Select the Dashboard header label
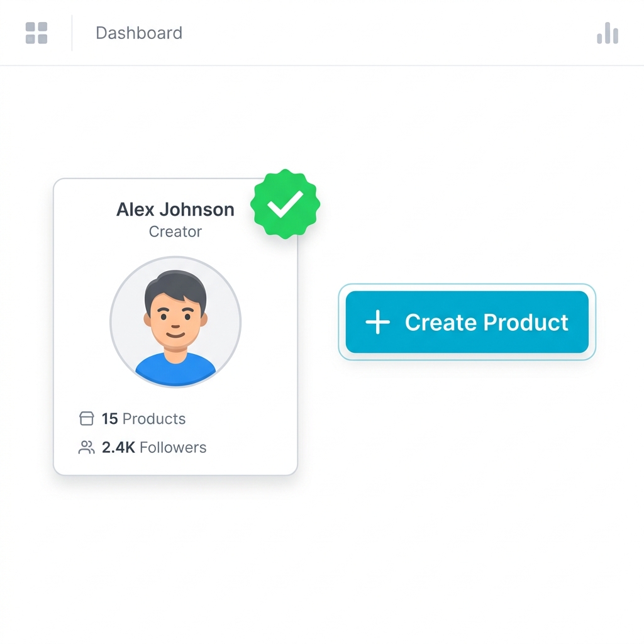 point(139,33)
